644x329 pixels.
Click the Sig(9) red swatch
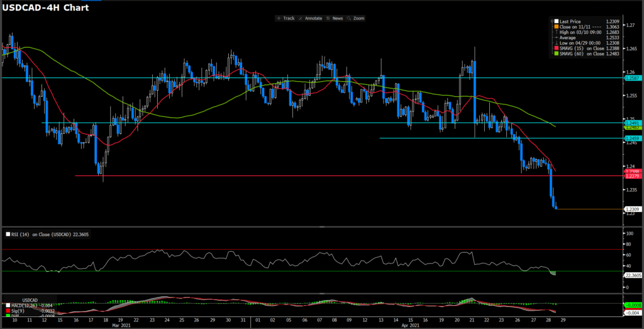8,311
